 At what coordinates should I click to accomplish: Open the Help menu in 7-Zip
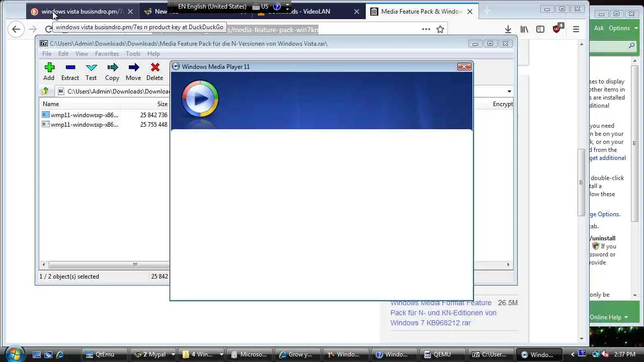[x=153, y=54]
